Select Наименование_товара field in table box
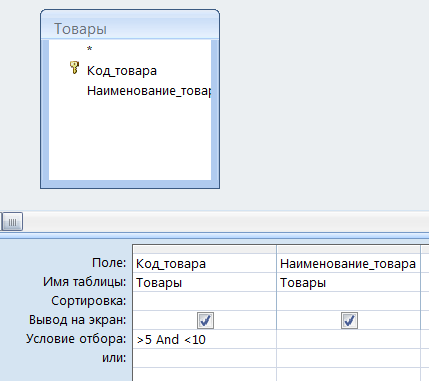Image resolution: width=429 pixels, height=381 pixels. pyautogui.click(x=149, y=91)
